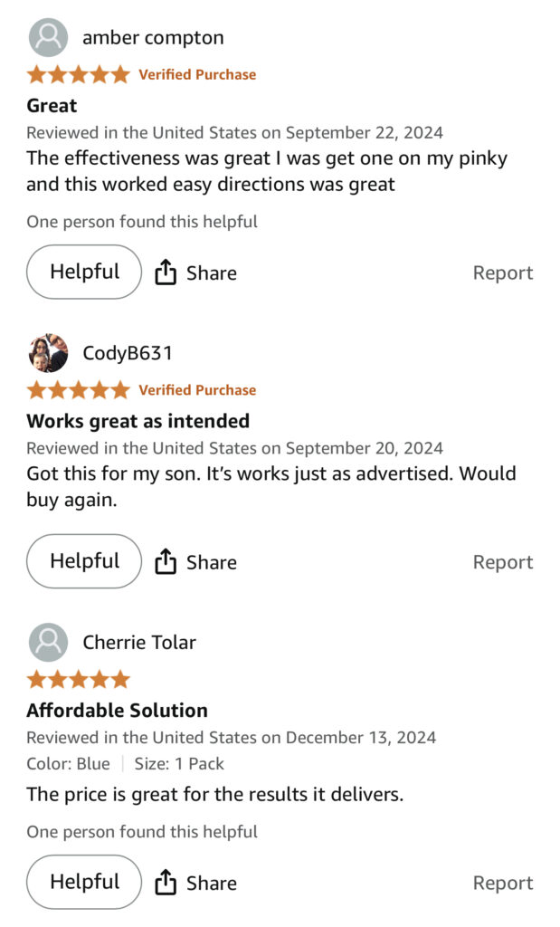
Task: Report amber compton's review
Action: coord(503,272)
